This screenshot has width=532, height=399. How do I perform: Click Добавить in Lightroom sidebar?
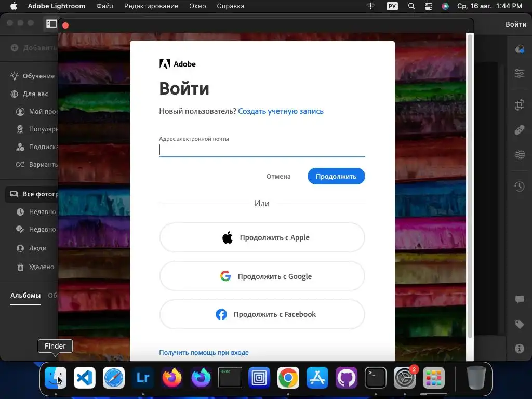(34, 48)
